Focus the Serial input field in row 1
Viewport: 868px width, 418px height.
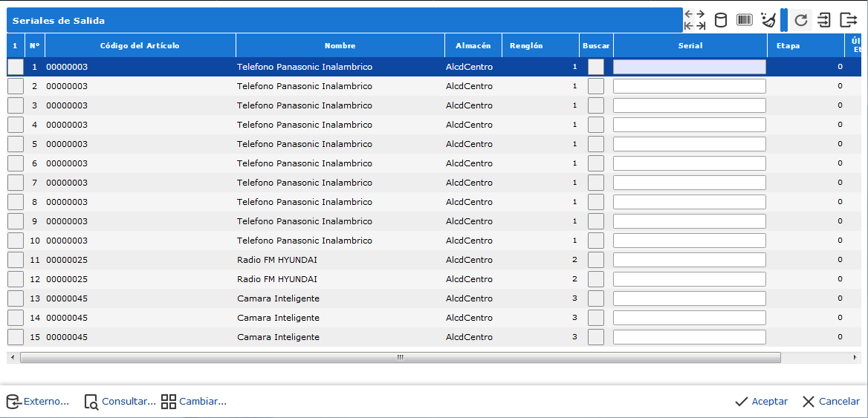pos(689,67)
